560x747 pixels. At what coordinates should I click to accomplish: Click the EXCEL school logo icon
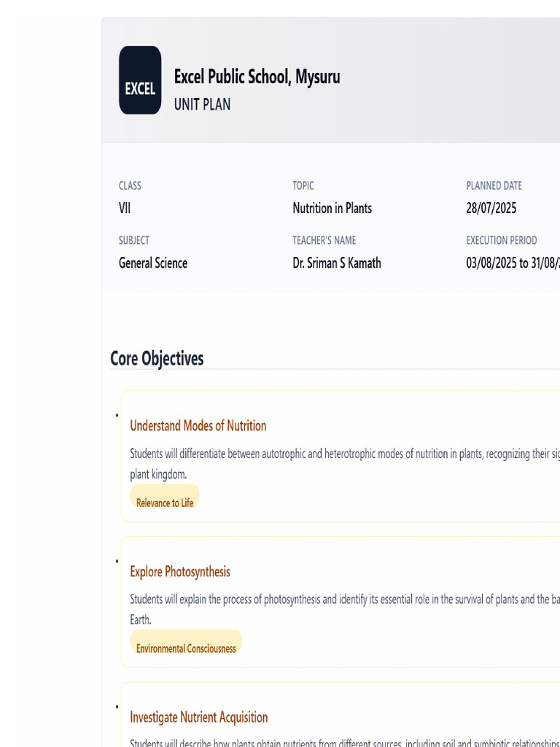140,80
